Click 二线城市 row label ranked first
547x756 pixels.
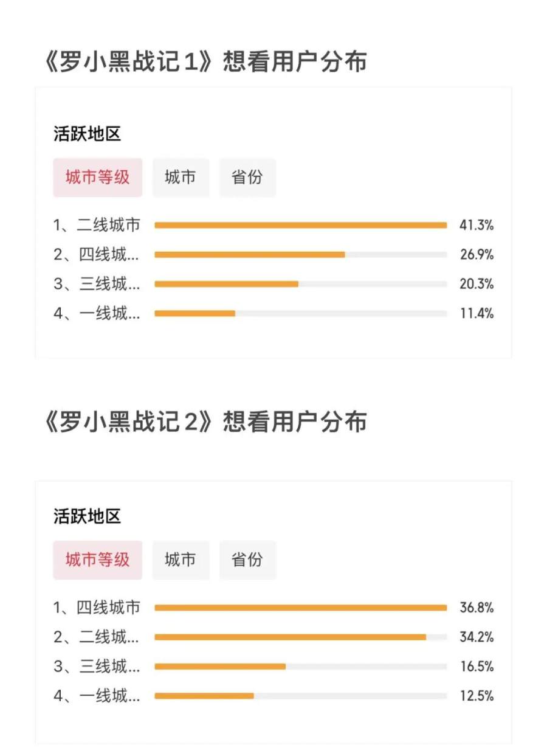(x=97, y=226)
